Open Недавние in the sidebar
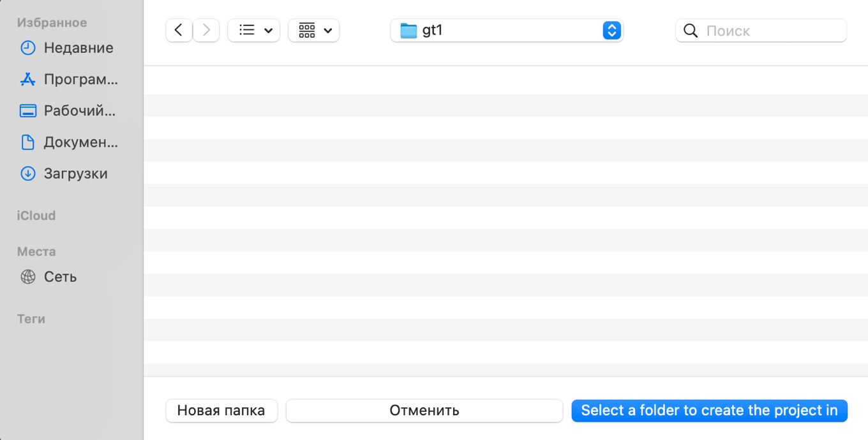Screen dimensions: 868x440 (x=78, y=48)
